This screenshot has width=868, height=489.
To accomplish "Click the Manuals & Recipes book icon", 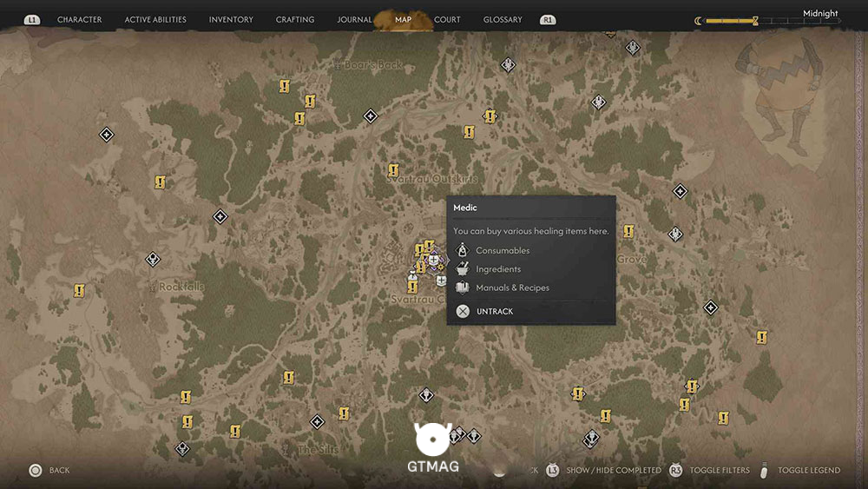I will pos(463,287).
